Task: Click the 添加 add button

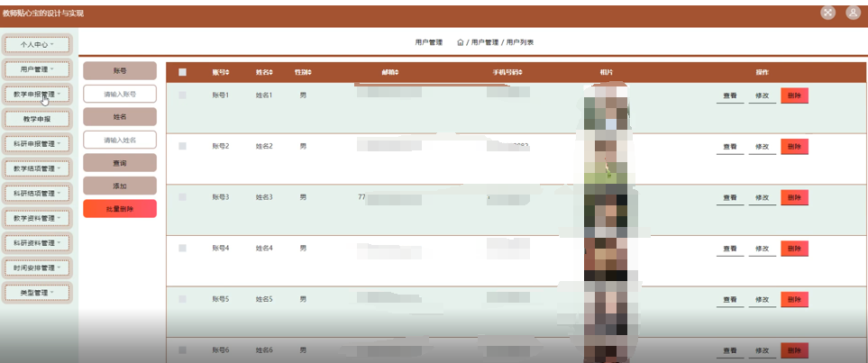Action: click(120, 186)
